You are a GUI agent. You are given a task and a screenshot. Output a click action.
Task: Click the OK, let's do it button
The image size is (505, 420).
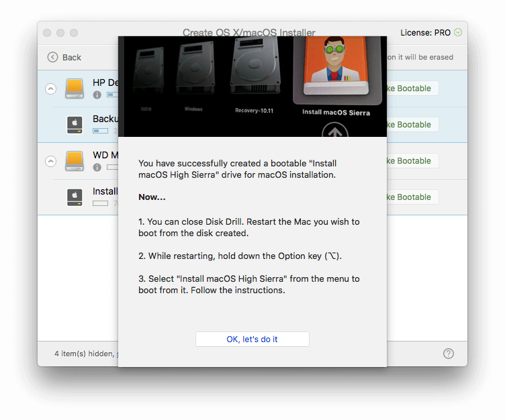[x=252, y=339]
